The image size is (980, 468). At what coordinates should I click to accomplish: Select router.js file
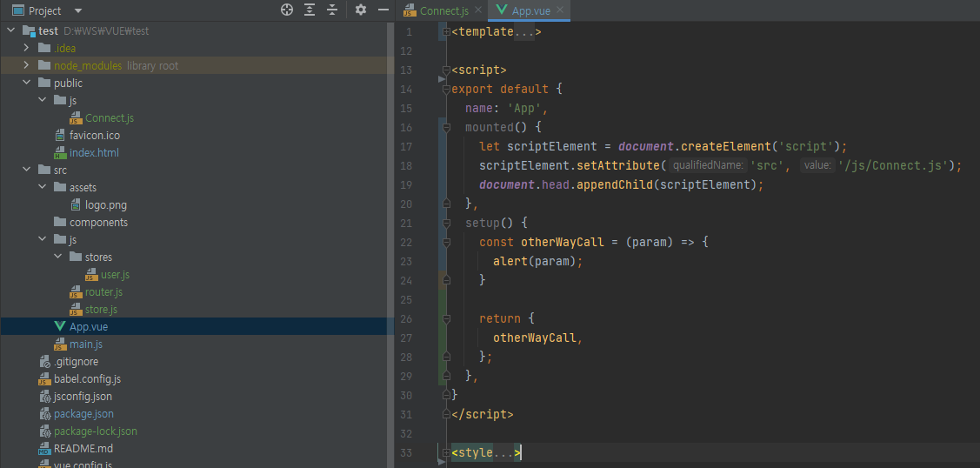tap(103, 291)
